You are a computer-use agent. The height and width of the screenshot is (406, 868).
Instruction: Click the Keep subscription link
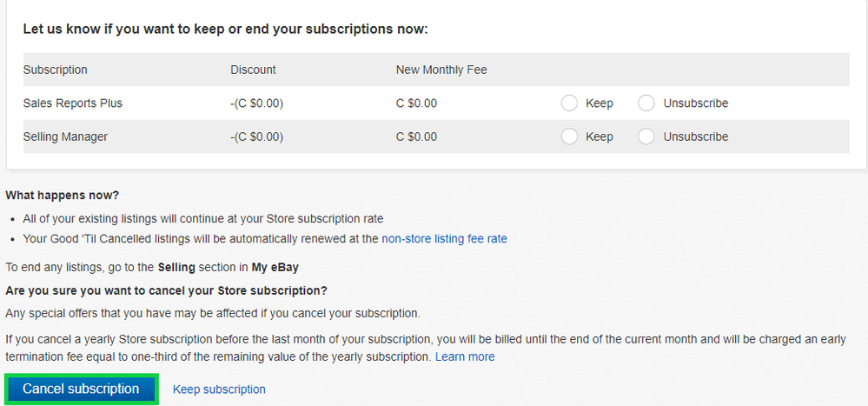pyautogui.click(x=219, y=389)
